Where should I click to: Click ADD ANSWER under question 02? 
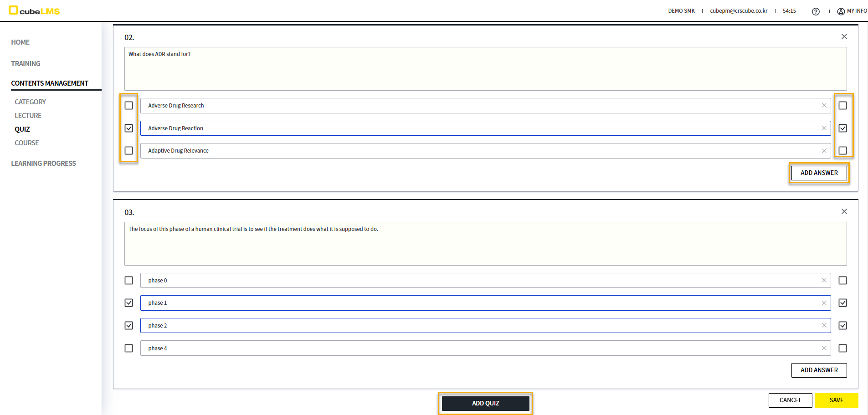819,173
